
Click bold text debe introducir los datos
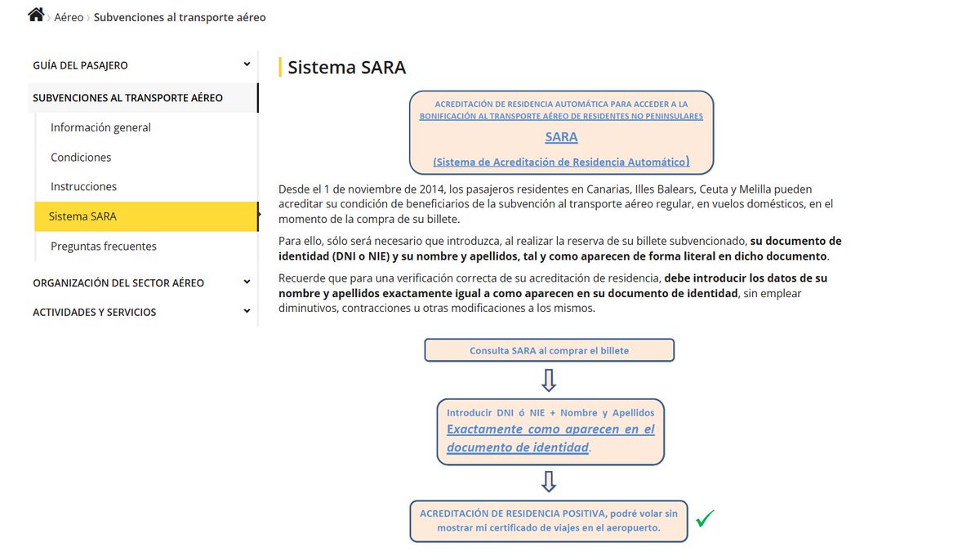click(553, 286)
